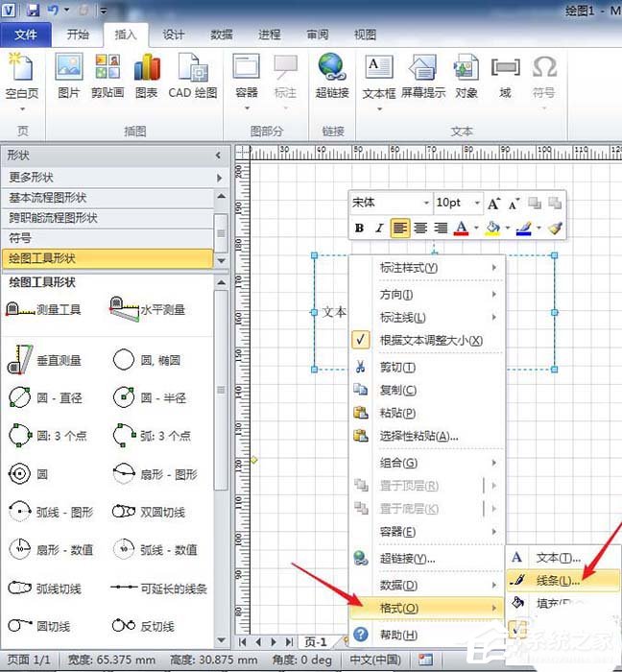
Task: Click the 中文(中国) language indicator
Action: [x=375, y=660]
